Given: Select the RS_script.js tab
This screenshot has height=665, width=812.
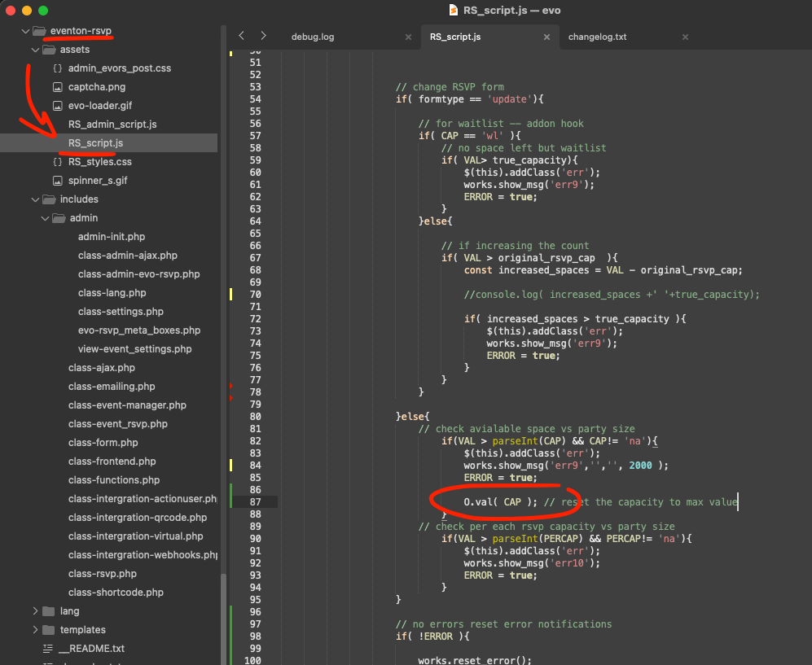Looking at the screenshot, I should tap(455, 37).
